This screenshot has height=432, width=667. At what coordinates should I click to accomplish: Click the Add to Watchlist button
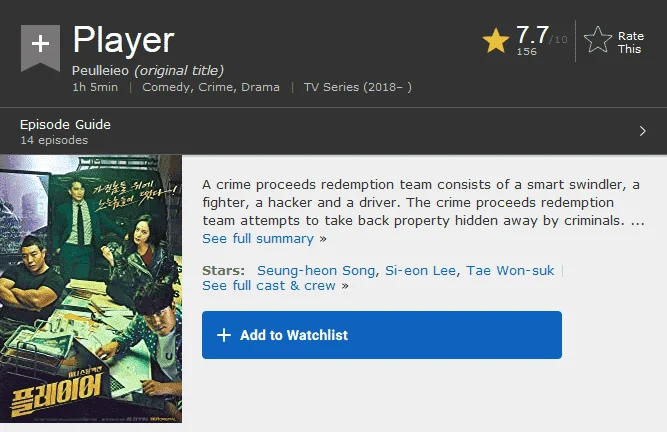[382, 335]
